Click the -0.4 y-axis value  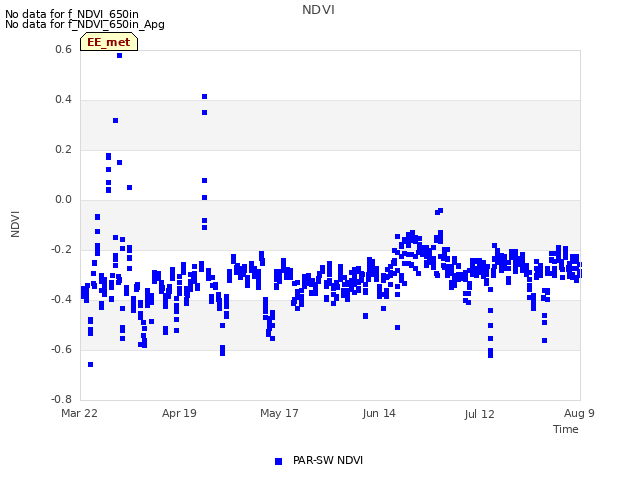coord(61,300)
